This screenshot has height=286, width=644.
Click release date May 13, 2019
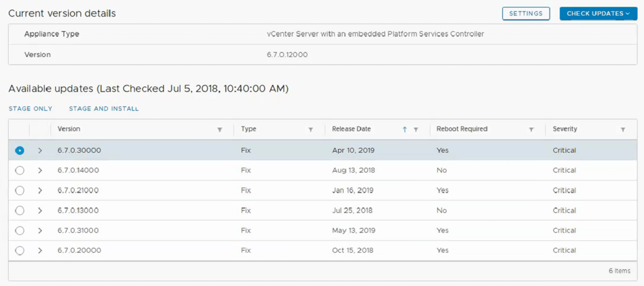click(x=353, y=230)
